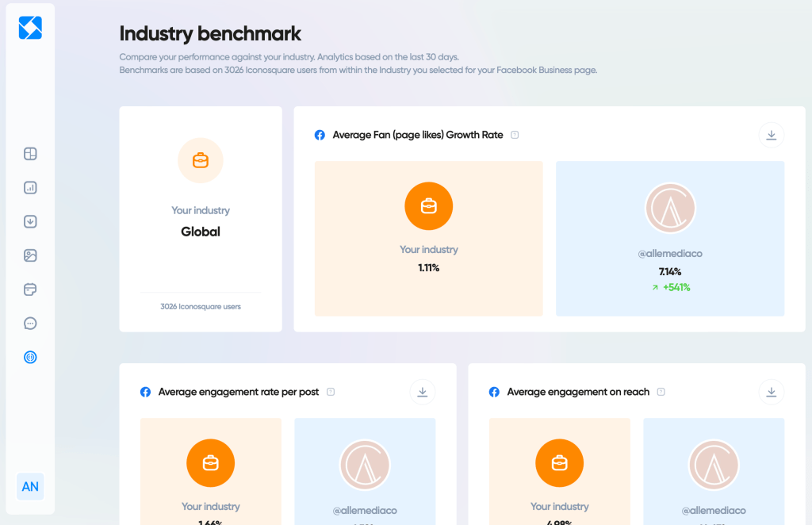Select the benchmark target icon in sidebar
Image resolution: width=812 pixels, height=525 pixels.
tap(30, 357)
